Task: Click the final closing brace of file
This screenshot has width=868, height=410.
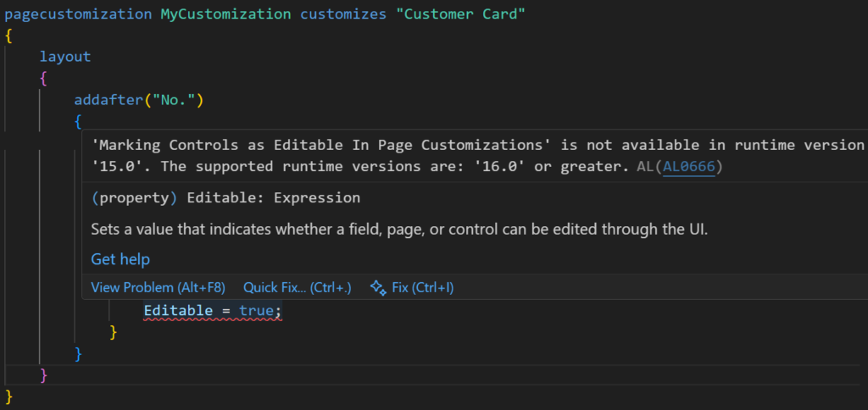Action: point(9,396)
